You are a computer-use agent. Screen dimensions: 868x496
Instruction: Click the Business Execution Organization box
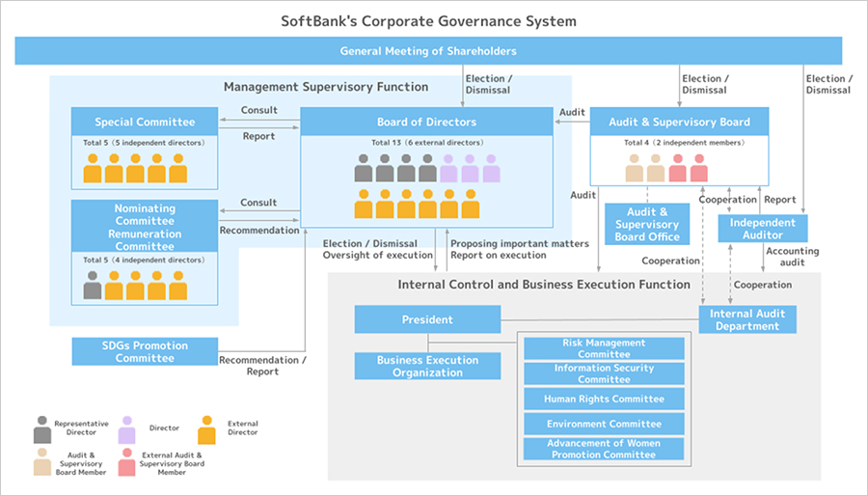click(427, 366)
